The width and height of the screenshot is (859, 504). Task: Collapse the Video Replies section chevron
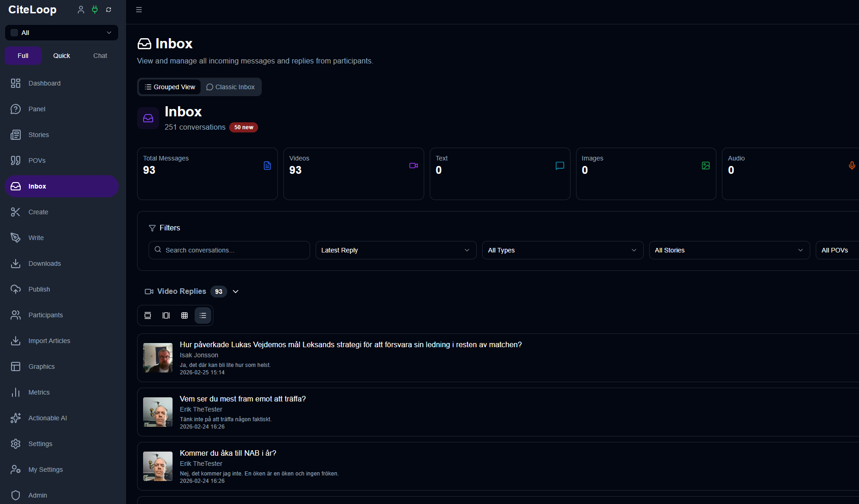[236, 292]
